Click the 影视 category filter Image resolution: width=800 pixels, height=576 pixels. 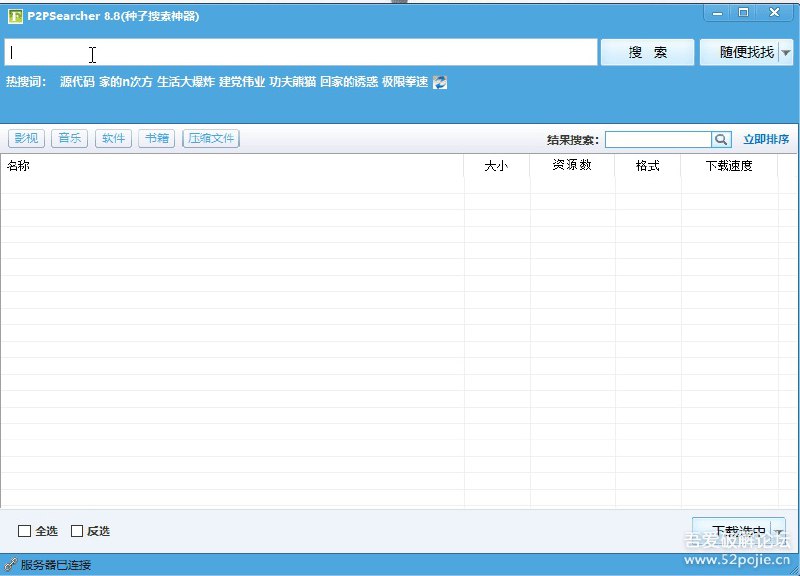pyautogui.click(x=25, y=138)
